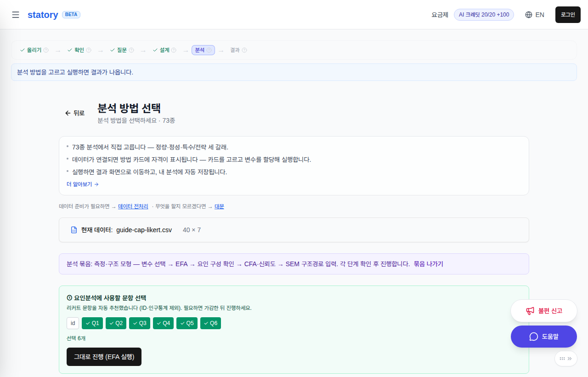Expand the floating panel double-chevron control
Image resolution: width=588 pixels, height=377 pixels.
point(566,359)
